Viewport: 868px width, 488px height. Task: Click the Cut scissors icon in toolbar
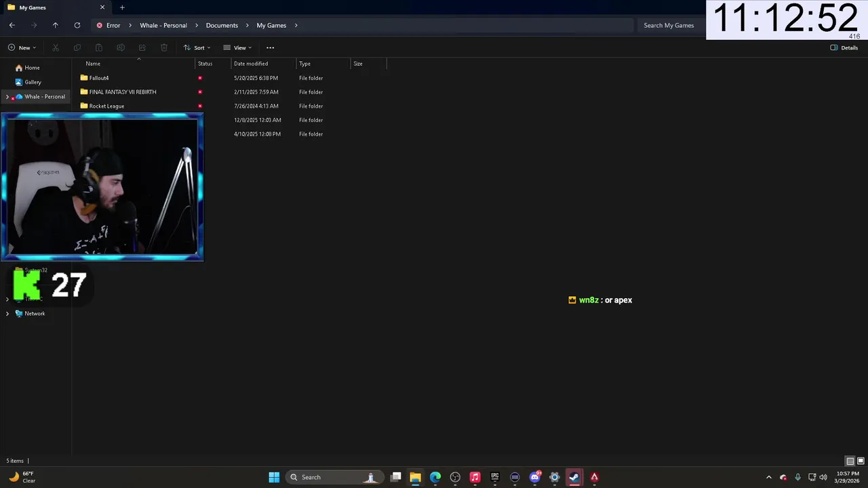pos(56,47)
